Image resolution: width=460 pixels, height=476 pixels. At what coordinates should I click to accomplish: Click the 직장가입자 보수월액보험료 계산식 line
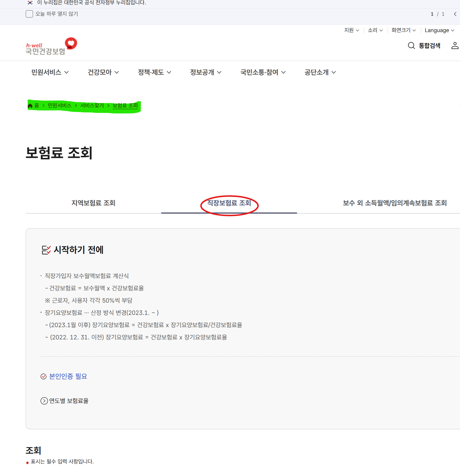[87, 276]
